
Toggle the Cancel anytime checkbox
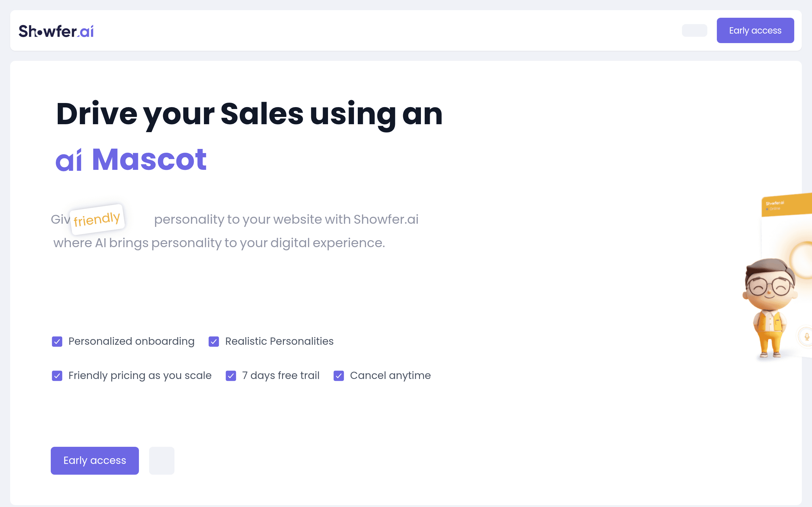[338, 375]
